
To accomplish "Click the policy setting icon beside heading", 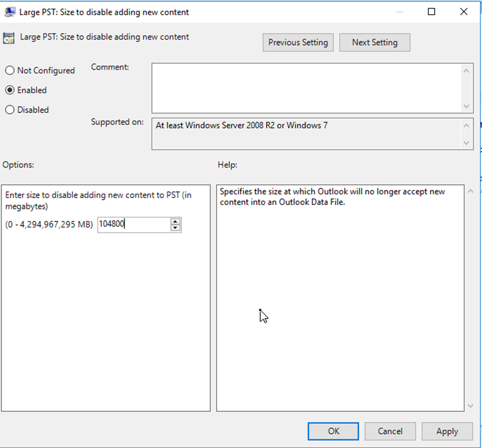I will click(x=8, y=38).
